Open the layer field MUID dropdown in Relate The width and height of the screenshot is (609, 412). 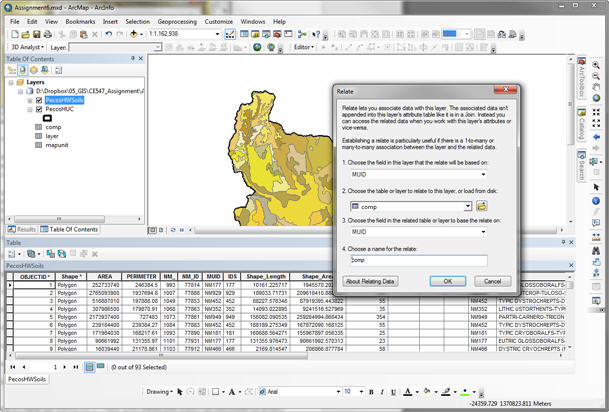(x=483, y=175)
